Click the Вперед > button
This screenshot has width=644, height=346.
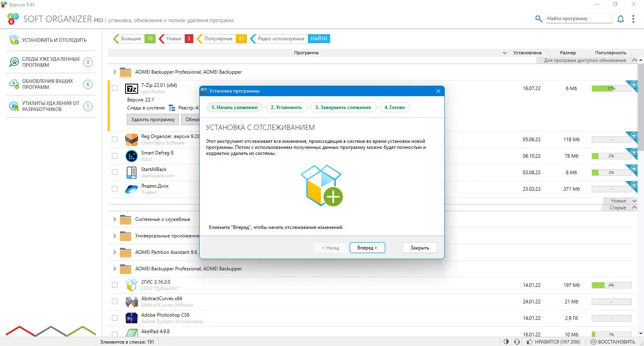(x=367, y=248)
